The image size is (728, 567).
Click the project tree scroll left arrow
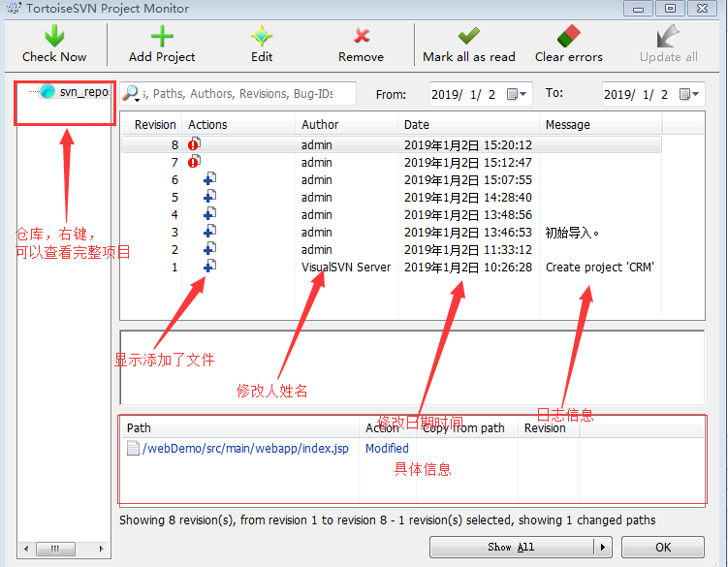(x=26, y=549)
